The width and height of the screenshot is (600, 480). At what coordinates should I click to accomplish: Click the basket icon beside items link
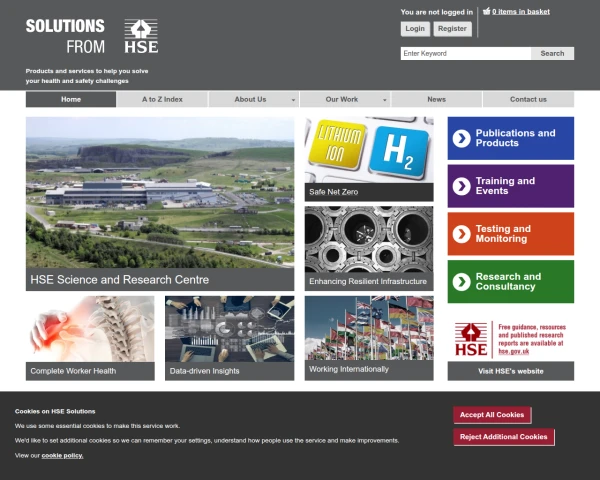(486, 11)
